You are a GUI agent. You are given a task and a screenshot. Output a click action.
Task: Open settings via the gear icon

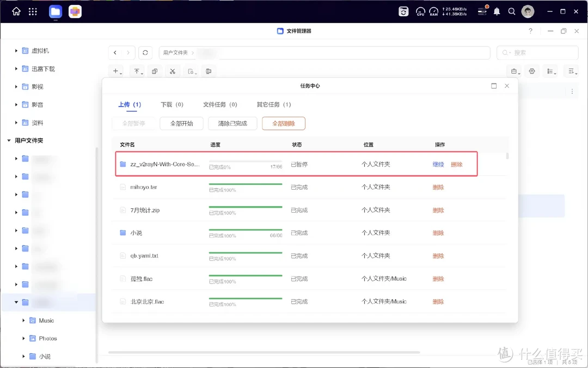532,71
